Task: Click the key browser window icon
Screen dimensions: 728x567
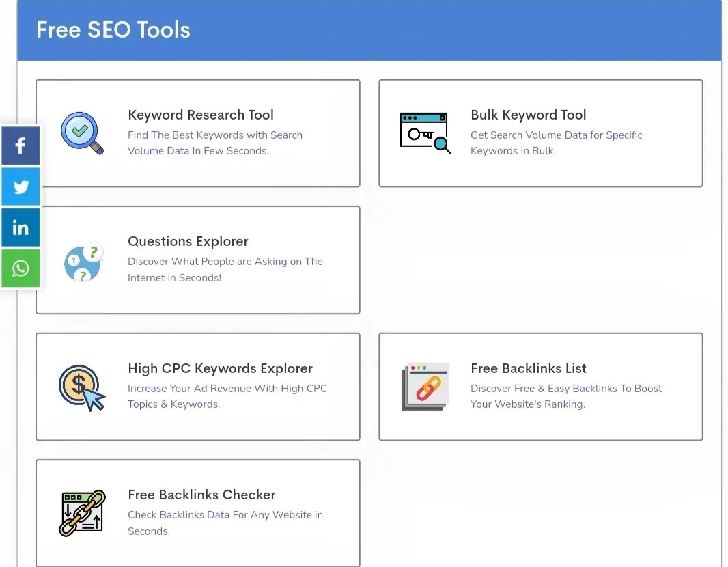Action: pyautogui.click(x=425, y=133)
